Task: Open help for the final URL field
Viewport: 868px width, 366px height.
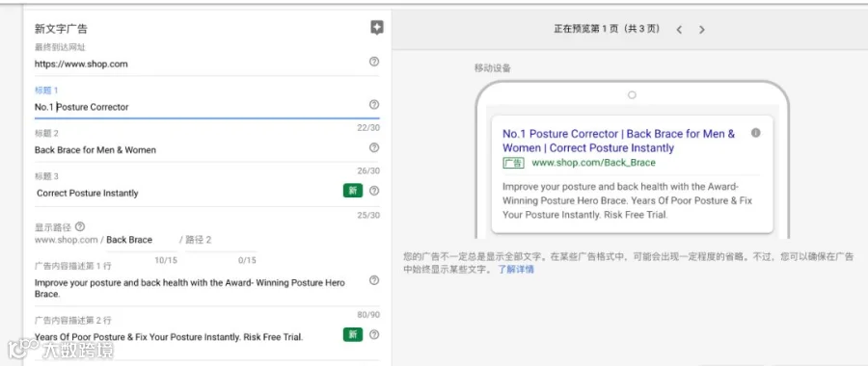Action: click(x=374, y=62)
